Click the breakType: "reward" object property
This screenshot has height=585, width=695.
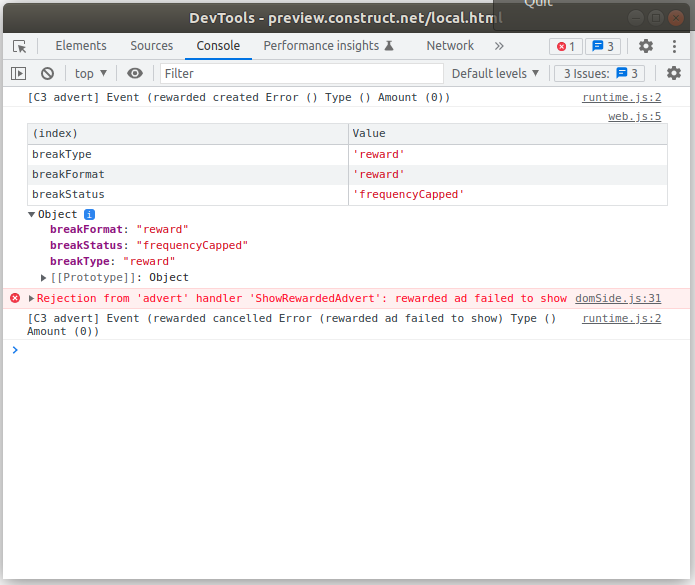113,261
